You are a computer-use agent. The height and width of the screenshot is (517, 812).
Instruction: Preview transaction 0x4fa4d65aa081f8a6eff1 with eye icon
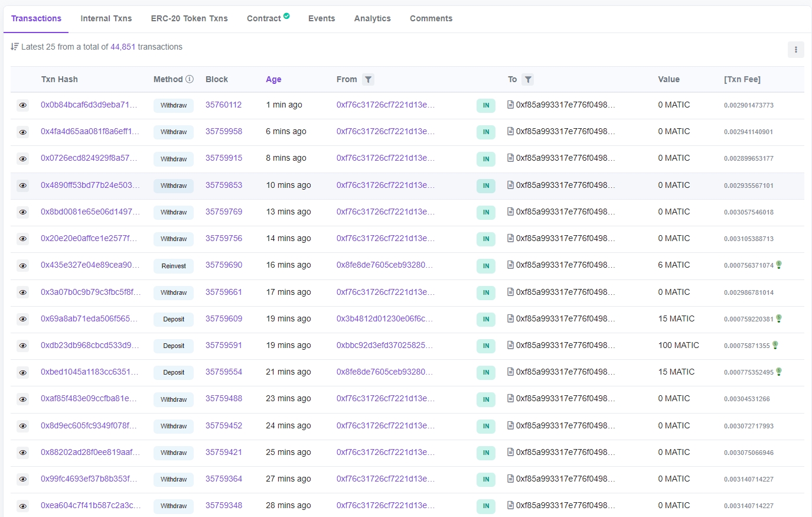pyautogui.click(x=22, y=132)
